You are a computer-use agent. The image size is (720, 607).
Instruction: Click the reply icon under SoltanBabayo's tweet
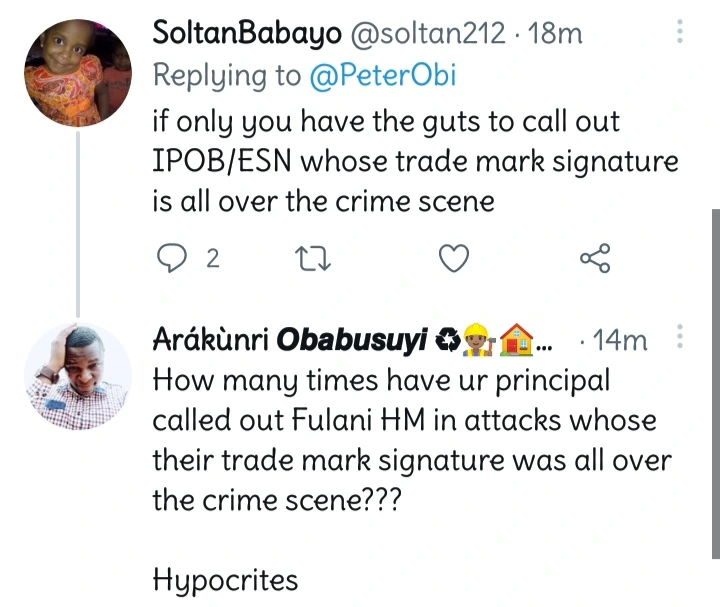175,260
